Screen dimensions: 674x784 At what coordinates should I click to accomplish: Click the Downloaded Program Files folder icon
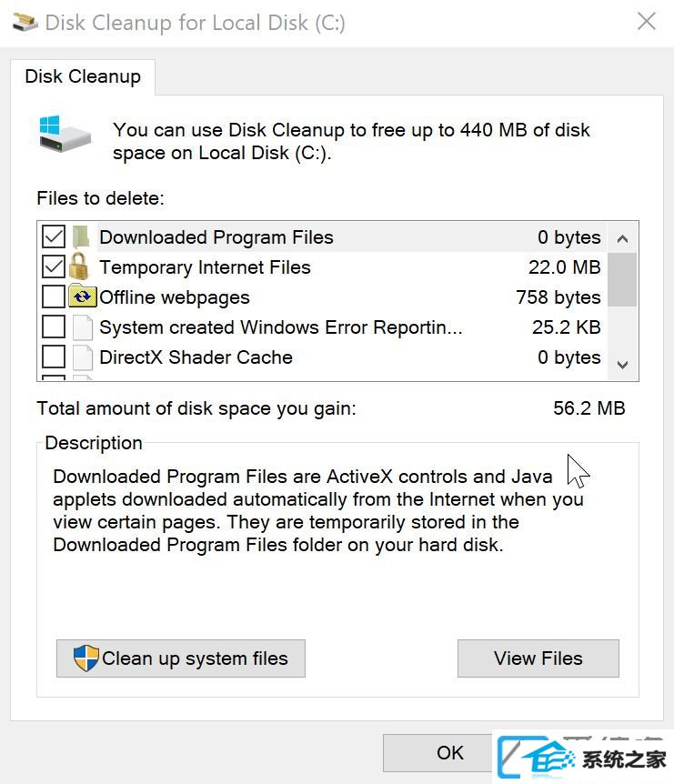(81, 237)
